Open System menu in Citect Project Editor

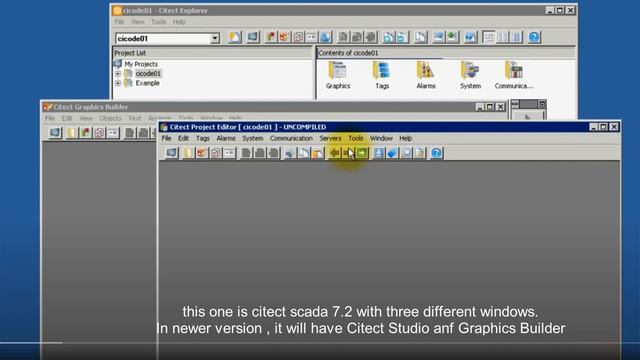(253, 138)
